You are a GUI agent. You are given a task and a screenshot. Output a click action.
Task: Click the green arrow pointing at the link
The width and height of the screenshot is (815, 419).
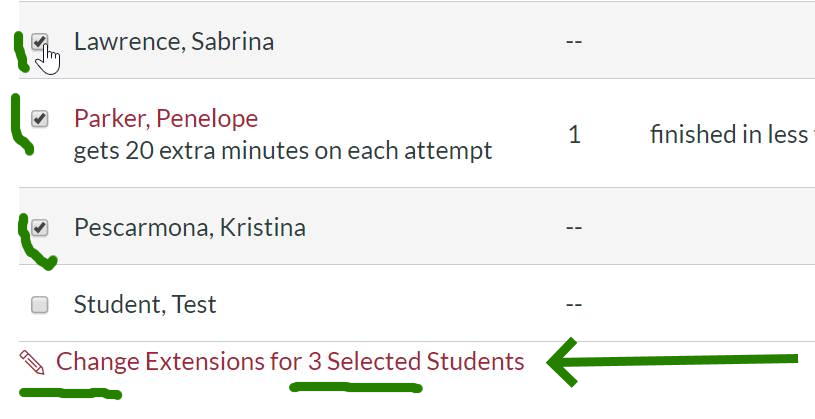670,361
